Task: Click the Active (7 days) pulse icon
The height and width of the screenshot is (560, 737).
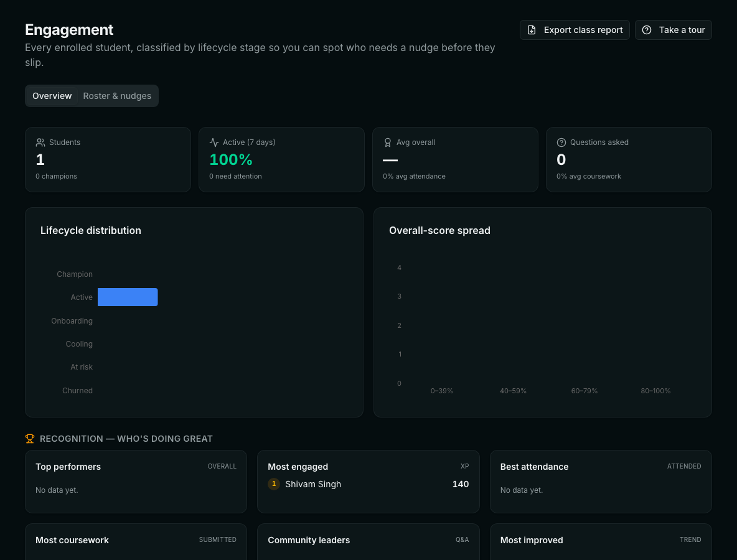Action: (x=214, y=142)
